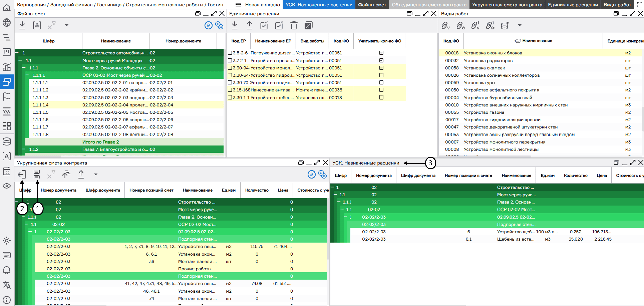Click the database upload icon in Виды работ
The height and width of the screenshot is (306, 644).
point(505,26)
